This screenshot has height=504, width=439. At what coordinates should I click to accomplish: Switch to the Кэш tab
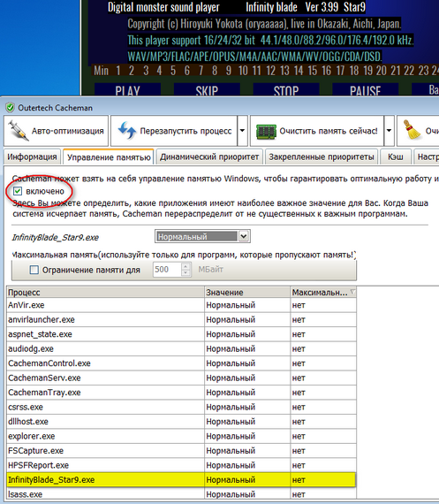pos(396,157)
